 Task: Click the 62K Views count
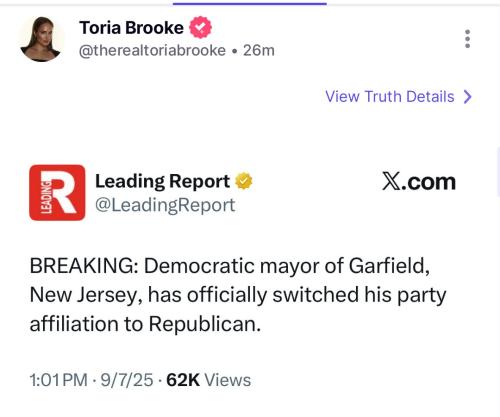pos(208,380)
